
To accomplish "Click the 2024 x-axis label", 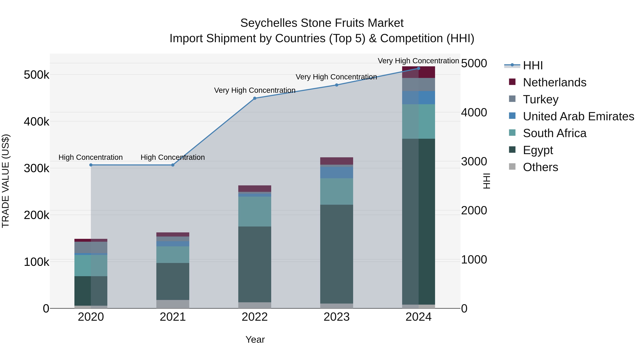I will (418, 317).
